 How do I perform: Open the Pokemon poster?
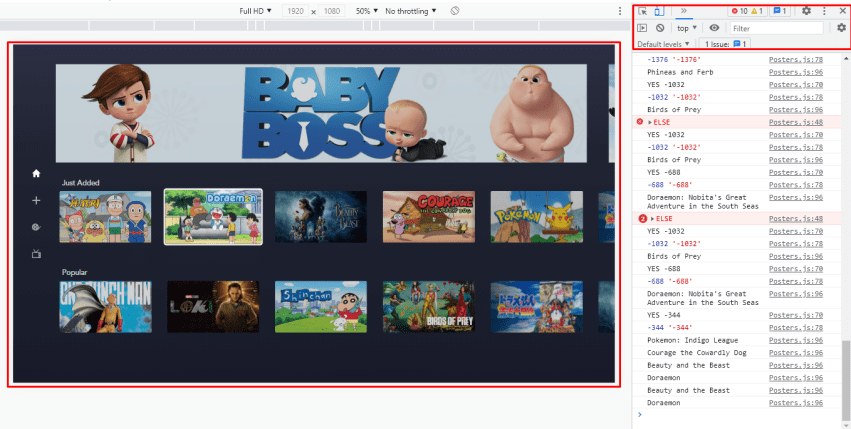pos(537,217)
